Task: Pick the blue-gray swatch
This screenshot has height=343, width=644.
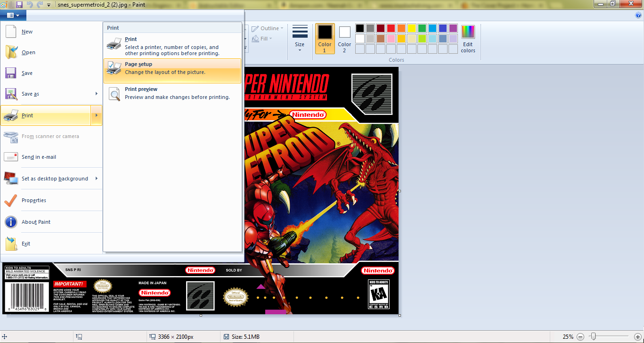Action: 443,39
